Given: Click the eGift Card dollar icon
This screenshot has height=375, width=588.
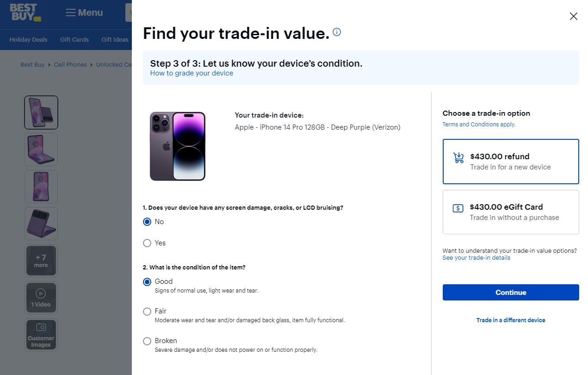Looking at the screenshot, I should (x=458, y=208).
